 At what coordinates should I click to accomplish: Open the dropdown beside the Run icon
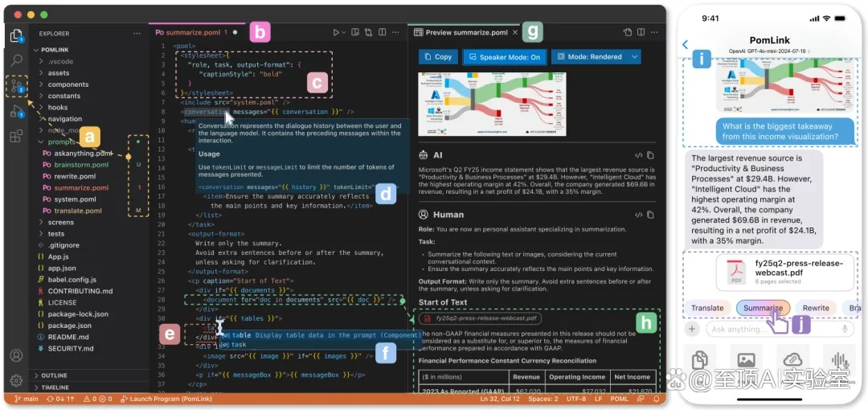[344, 33]
